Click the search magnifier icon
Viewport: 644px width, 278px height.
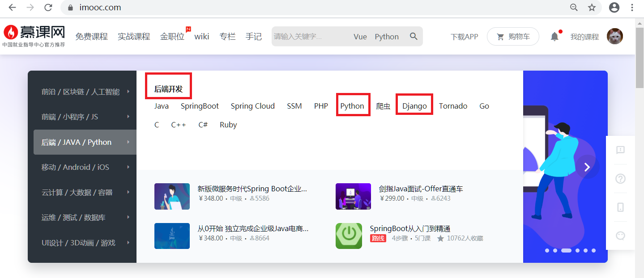[414, 36]
